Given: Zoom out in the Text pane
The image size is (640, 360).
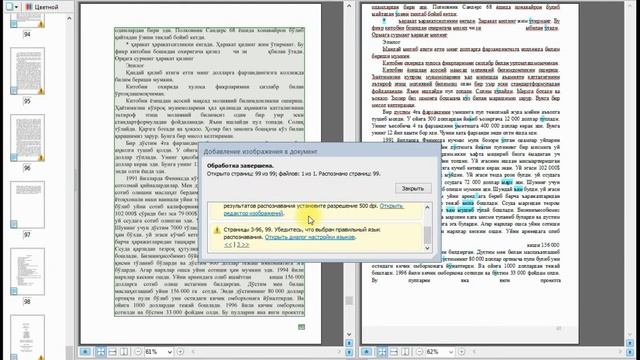Looking at the screenshot, I should click(419, 351).
